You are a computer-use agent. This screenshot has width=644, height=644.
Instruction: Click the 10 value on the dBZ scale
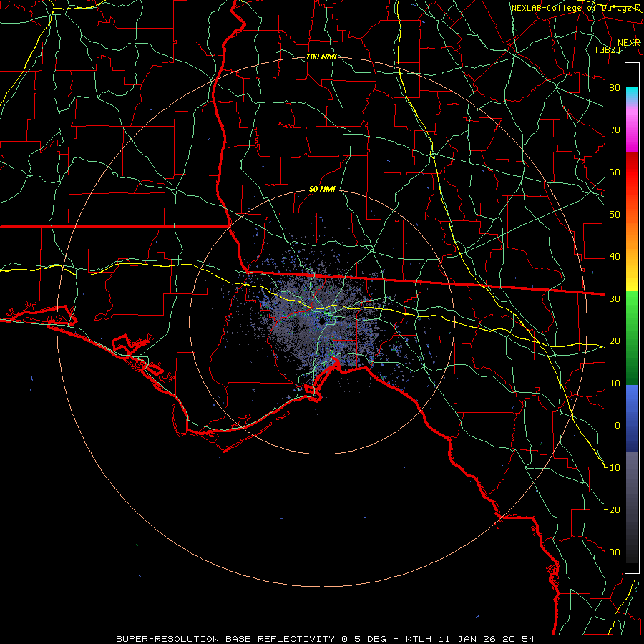click(x=615, y=384)
